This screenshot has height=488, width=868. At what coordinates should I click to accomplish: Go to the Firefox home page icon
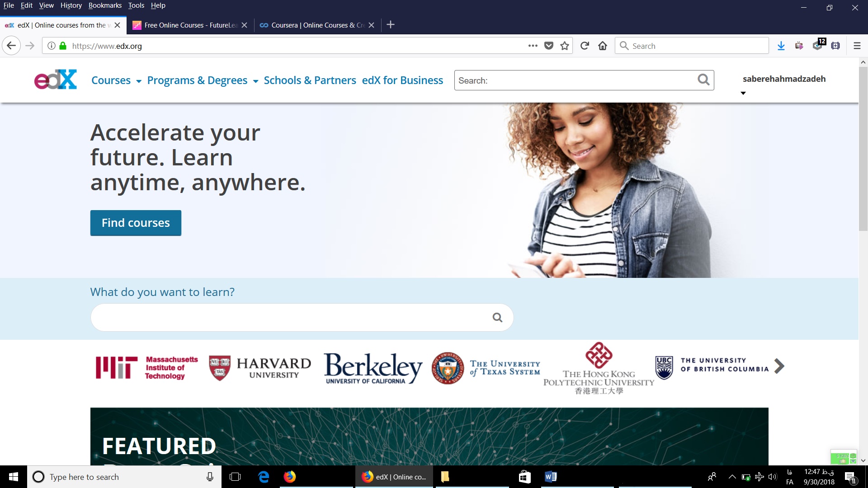coord(603,46)
